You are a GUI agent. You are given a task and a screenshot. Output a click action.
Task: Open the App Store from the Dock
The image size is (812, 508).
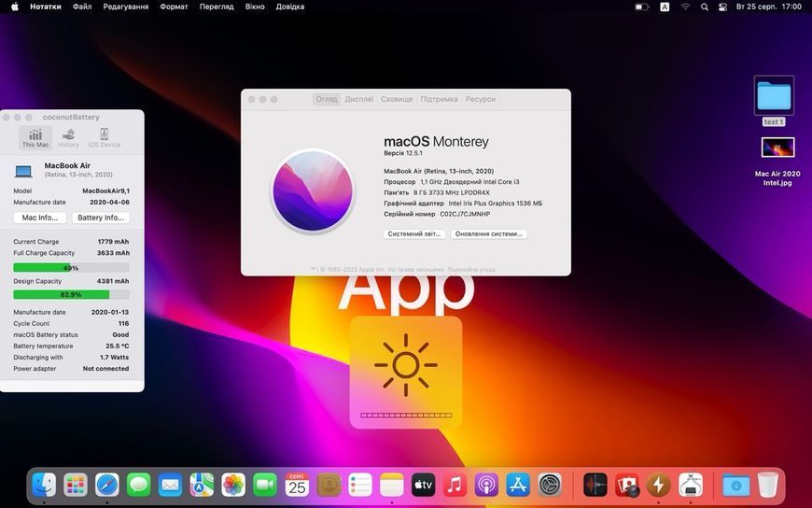point(518,486)
